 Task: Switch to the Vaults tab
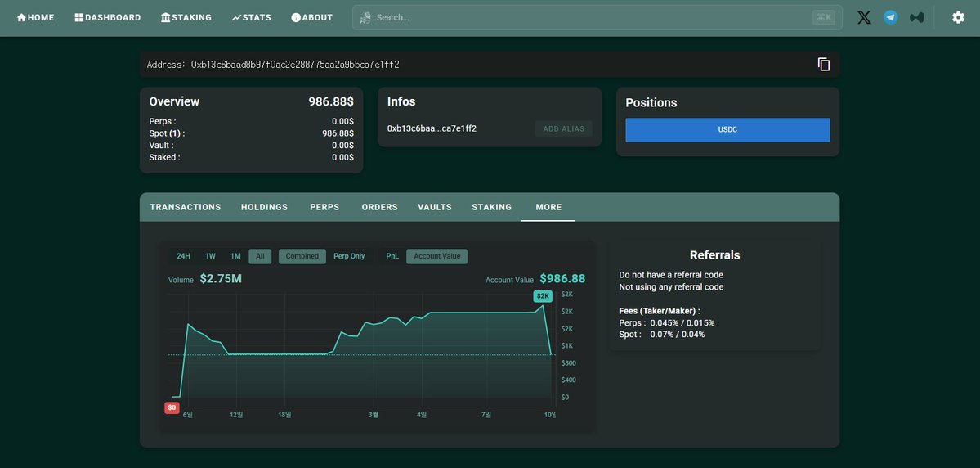[x=435, y=207]
